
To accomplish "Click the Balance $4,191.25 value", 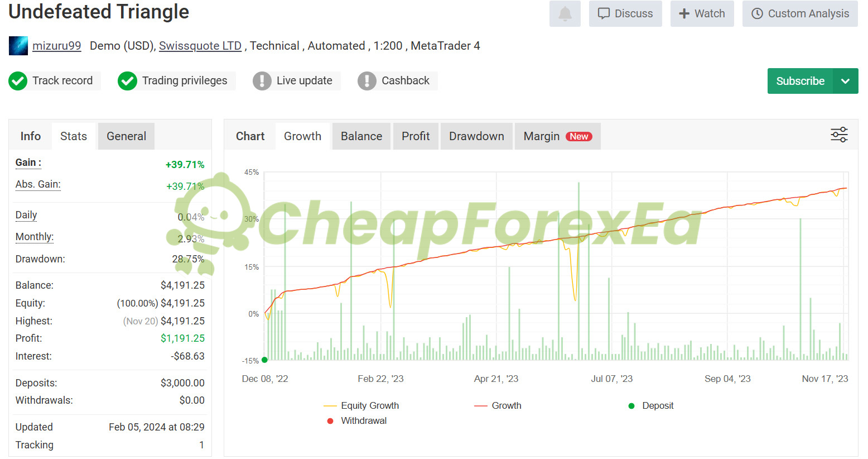I will [x=182, y=285].
